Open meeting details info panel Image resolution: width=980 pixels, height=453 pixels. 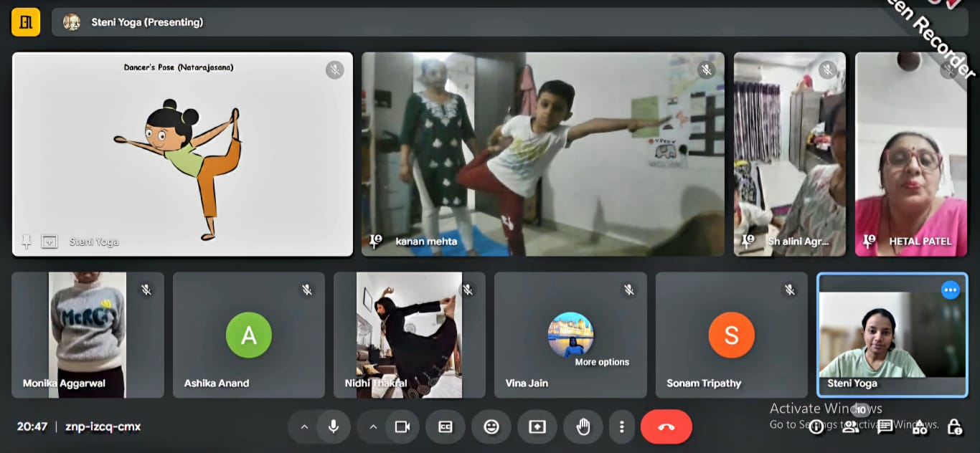tap(816, 426)
